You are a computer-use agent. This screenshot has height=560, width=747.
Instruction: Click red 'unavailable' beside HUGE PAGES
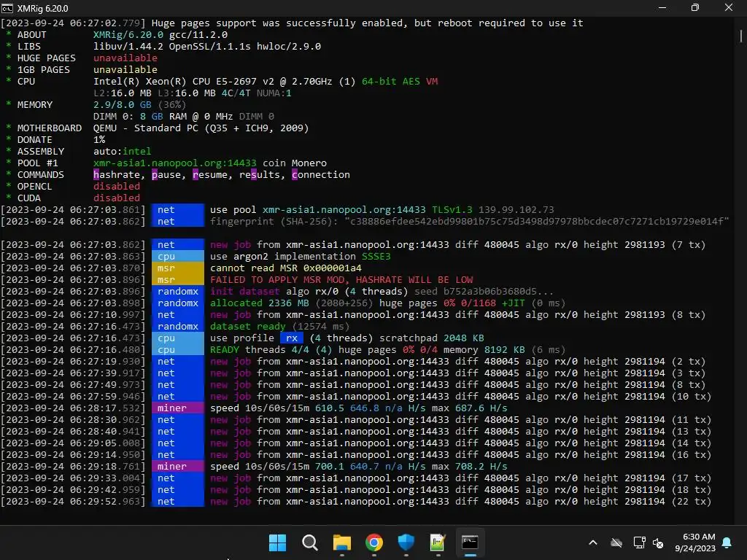click(125, 58)
